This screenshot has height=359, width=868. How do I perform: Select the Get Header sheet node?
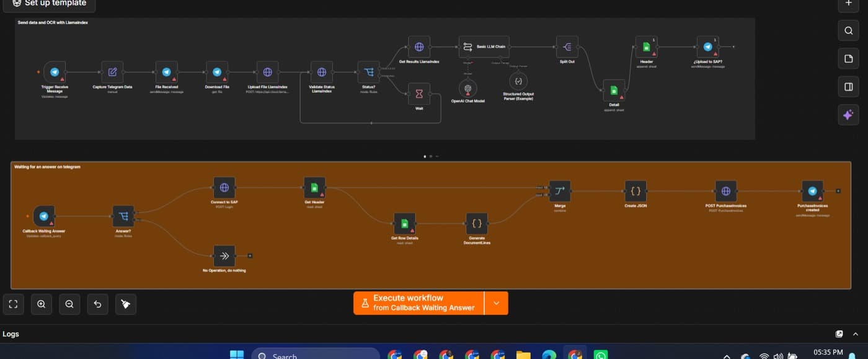point(314,187)
